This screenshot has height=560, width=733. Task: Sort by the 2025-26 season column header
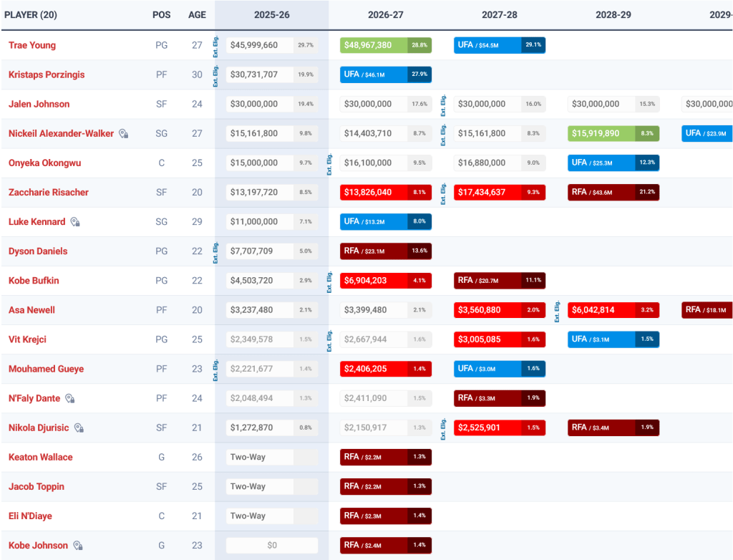[x=271, y=14]
